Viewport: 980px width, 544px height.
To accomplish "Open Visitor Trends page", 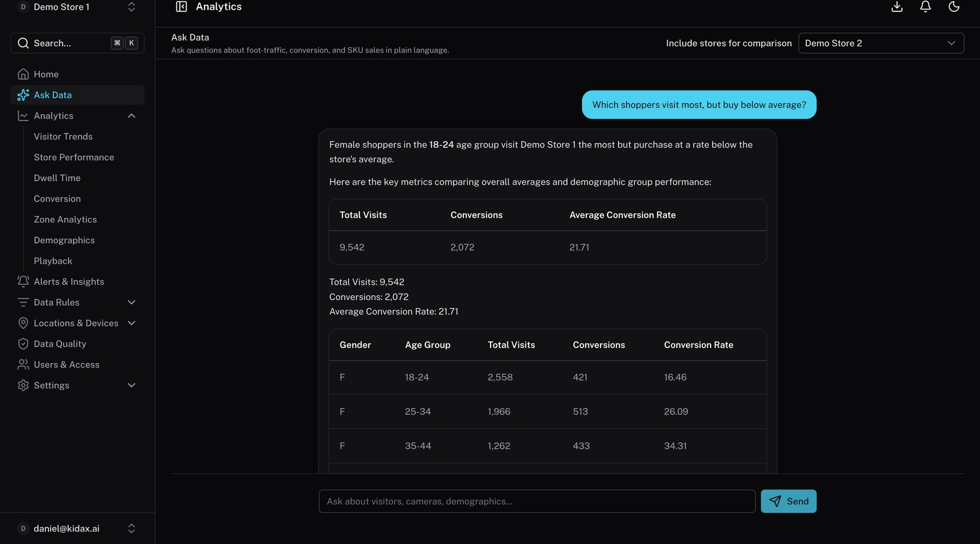I will pyautogui.click(x=63, y=136).
